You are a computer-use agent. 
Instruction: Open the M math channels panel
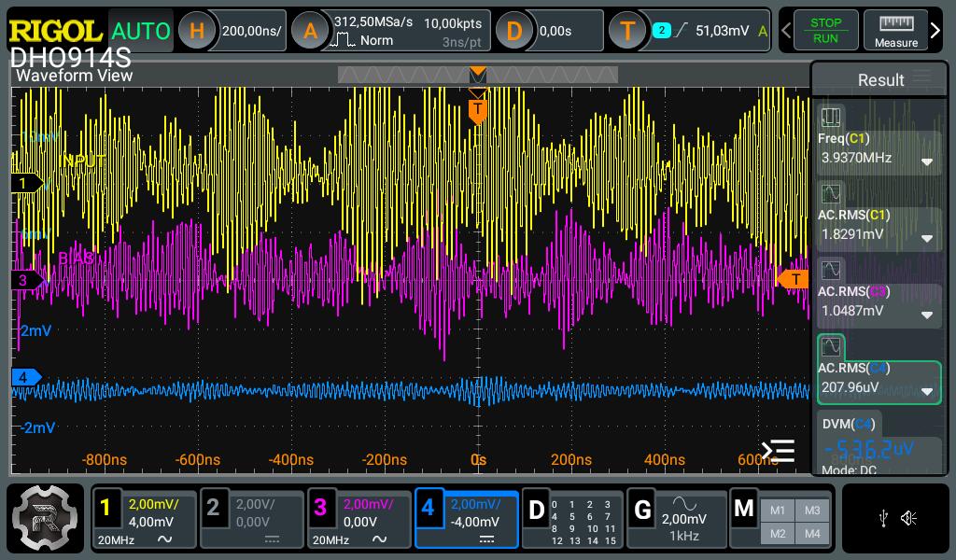744,509
